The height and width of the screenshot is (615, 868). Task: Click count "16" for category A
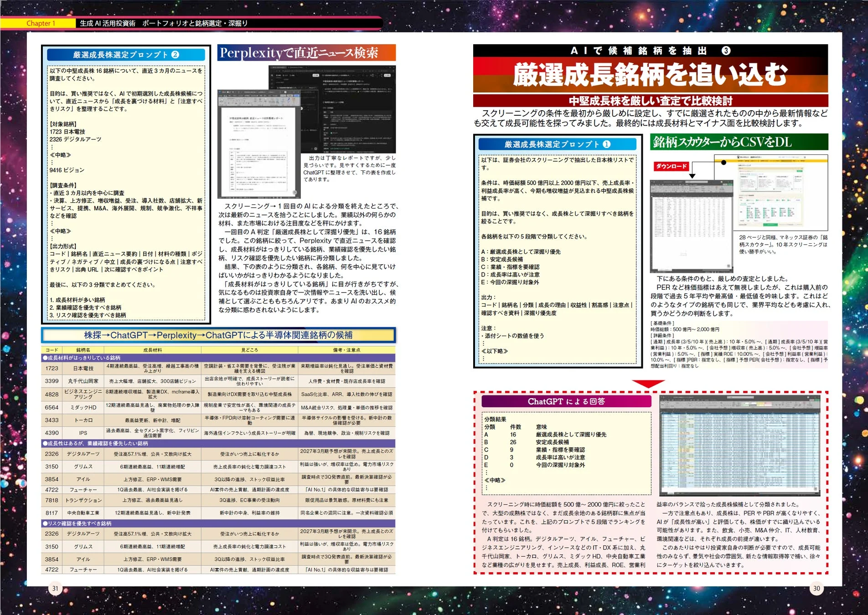pyautogui.click(x=513, y=435)
